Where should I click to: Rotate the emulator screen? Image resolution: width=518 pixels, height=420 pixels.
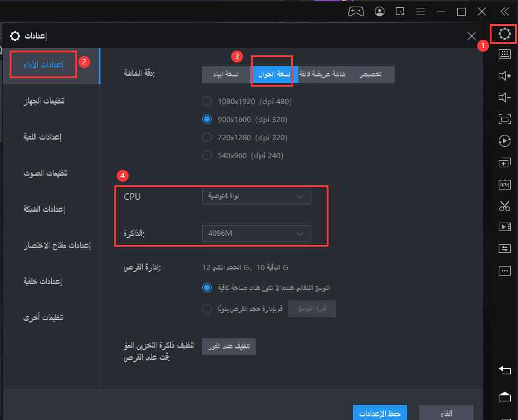pos(504,141)
